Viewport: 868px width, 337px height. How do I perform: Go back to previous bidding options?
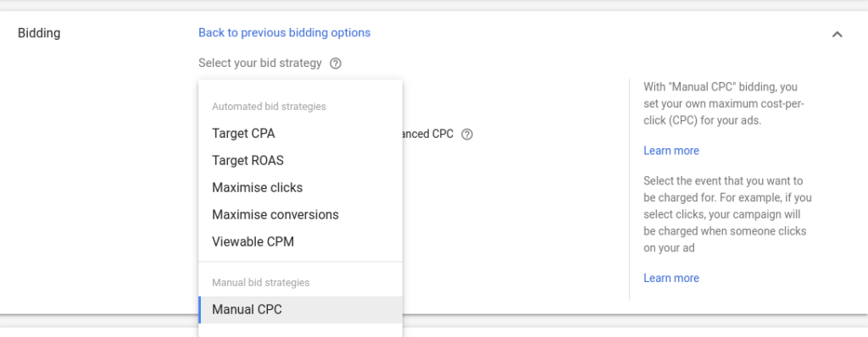(285, 33)
